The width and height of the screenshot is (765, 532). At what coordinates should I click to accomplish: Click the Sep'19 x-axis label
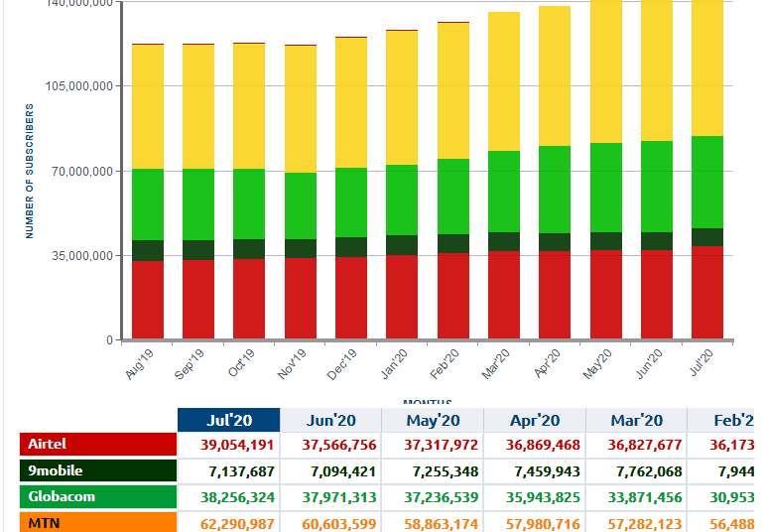[x=190, y=364]
